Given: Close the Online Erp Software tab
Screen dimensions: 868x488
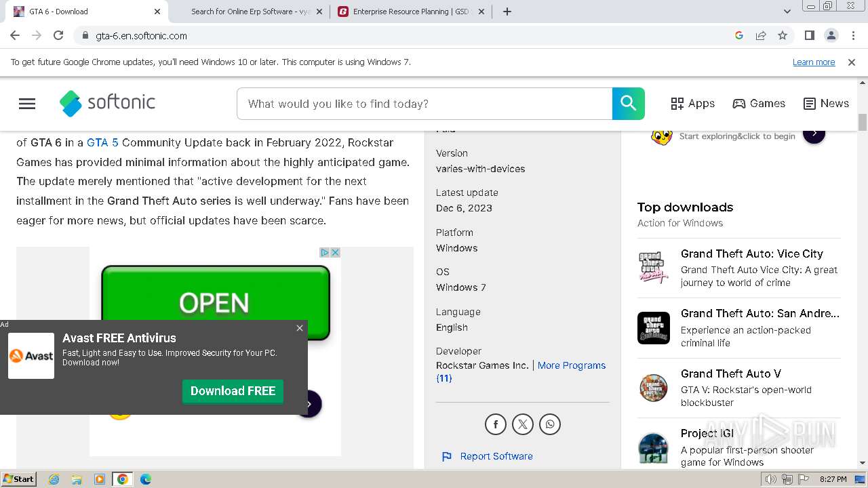Looking at the screenshot, I should click(319, 12).
